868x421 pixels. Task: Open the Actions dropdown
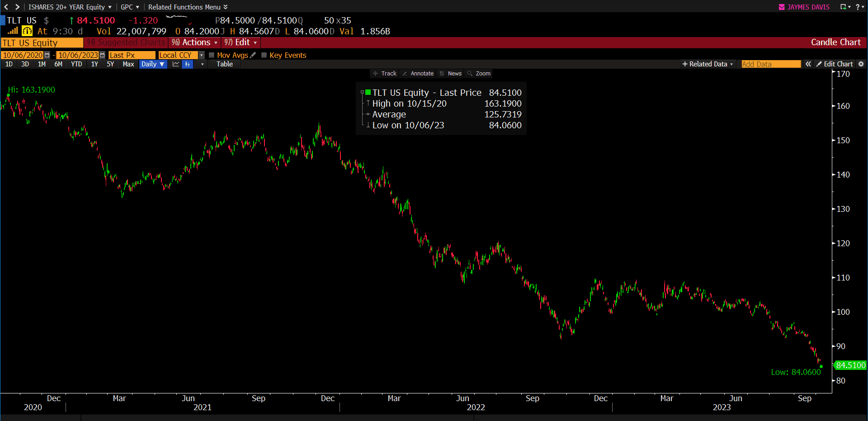tap(195, 42)
